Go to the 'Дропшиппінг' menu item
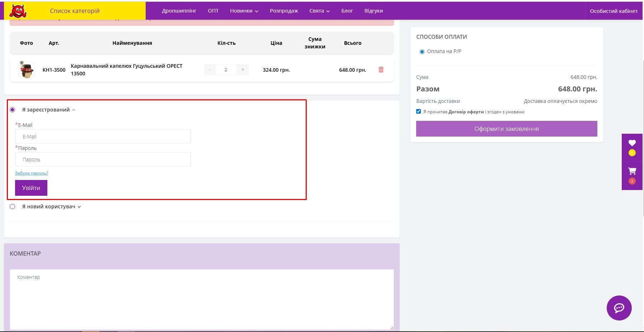 coord(179,11)
